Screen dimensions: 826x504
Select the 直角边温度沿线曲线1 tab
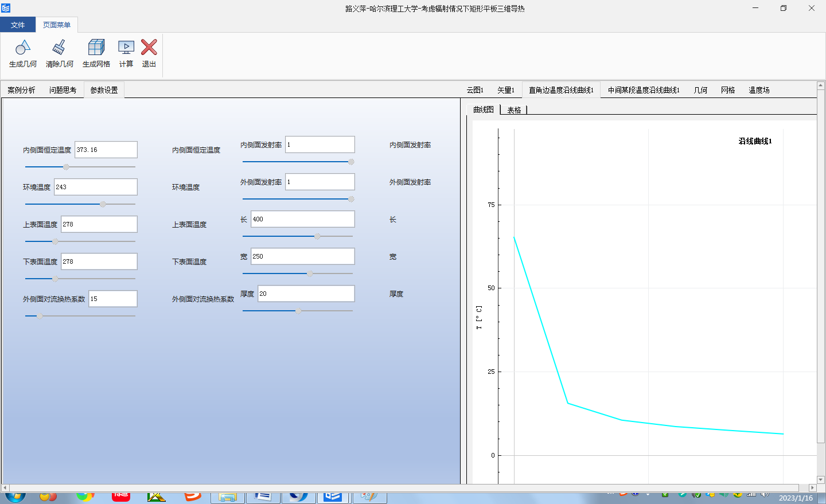point(561,90)
